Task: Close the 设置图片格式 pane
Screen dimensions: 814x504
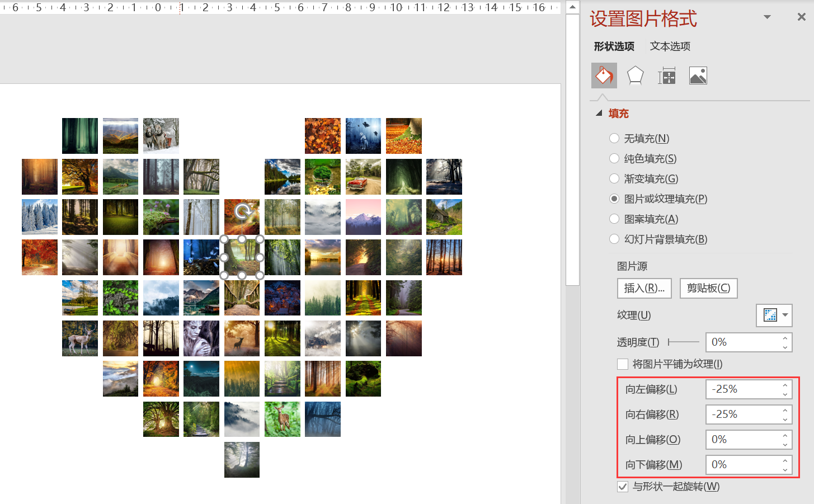Action: (x=802, y=17)
